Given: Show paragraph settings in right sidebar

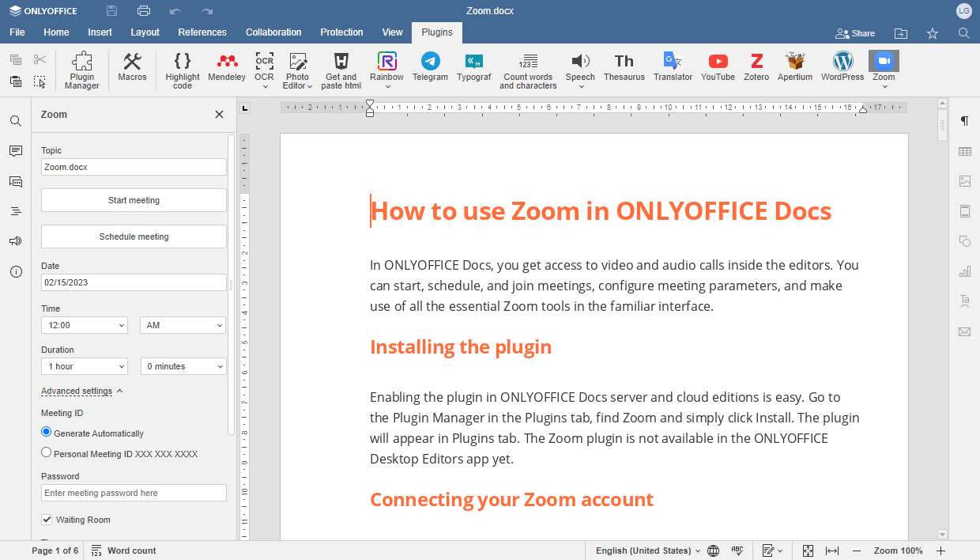Looking at the screenshot, I should pos(964,121).
